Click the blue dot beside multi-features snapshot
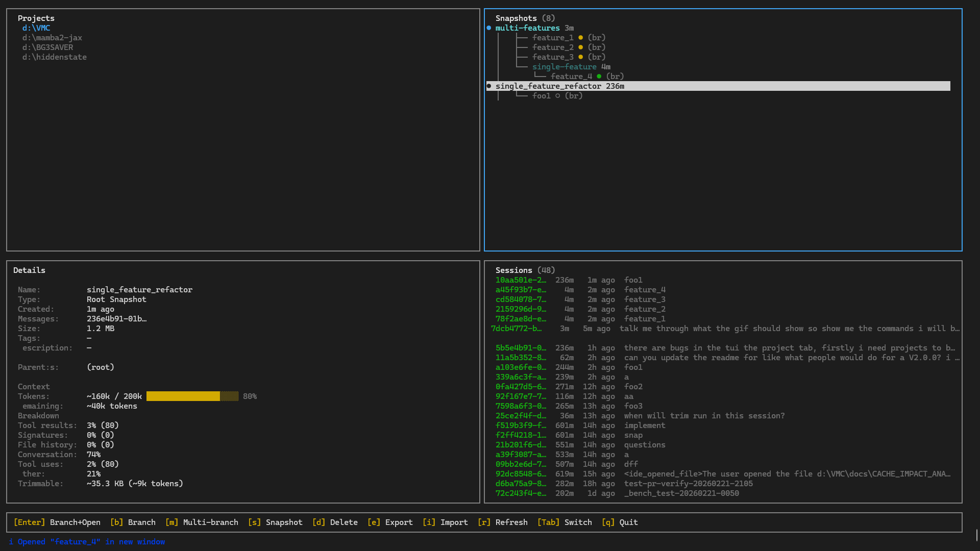Image resolution: width=980 pixels, height=551 pixels. click(x=489, y=28)
